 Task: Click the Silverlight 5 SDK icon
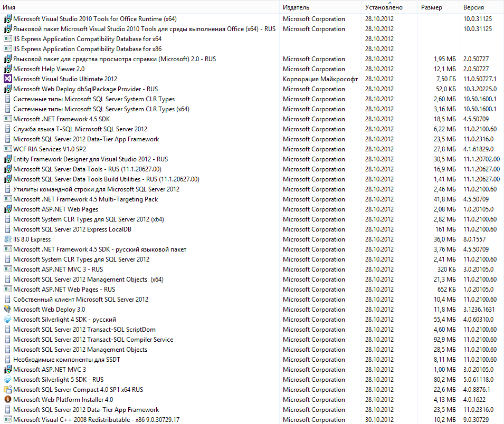(8, 379)
